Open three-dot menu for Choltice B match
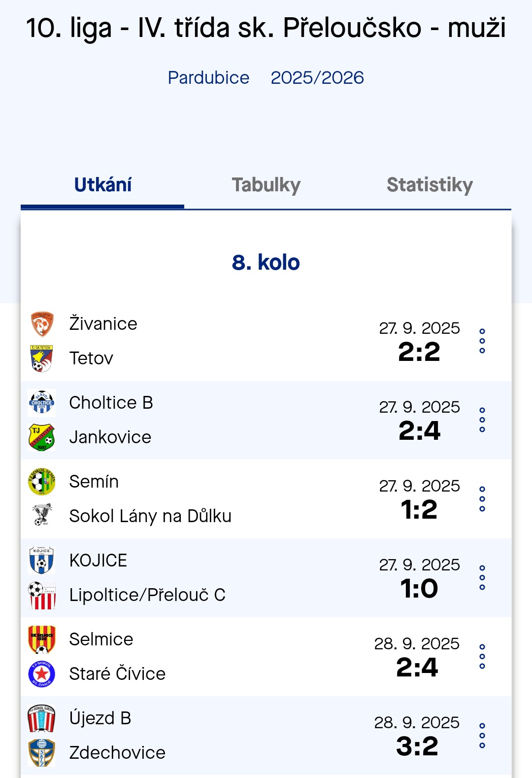Screen dimensions: 532x778 482,420
